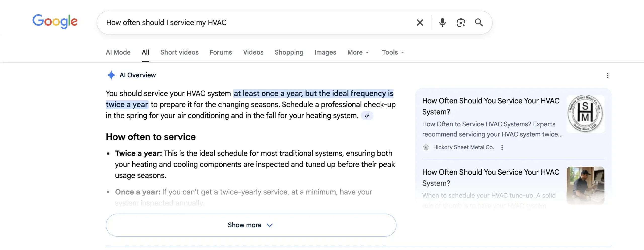Click the Hickory Sheet Metal Co. source name
Image resolution: width=644 pixels, height=250 pixels.
(x=463, y=147)
